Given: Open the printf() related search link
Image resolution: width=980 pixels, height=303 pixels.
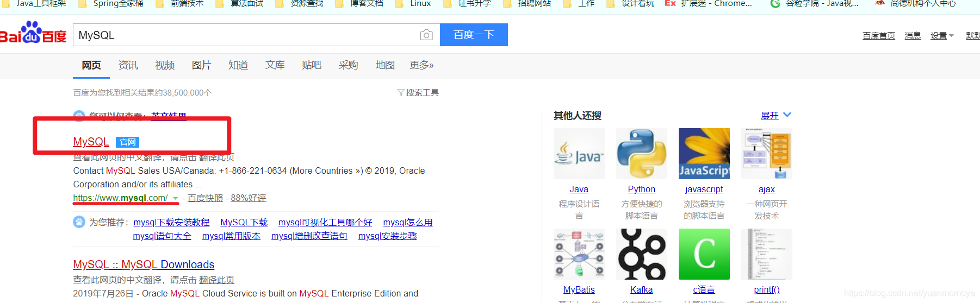Looking at the screenshot, I should coord(767,290).
